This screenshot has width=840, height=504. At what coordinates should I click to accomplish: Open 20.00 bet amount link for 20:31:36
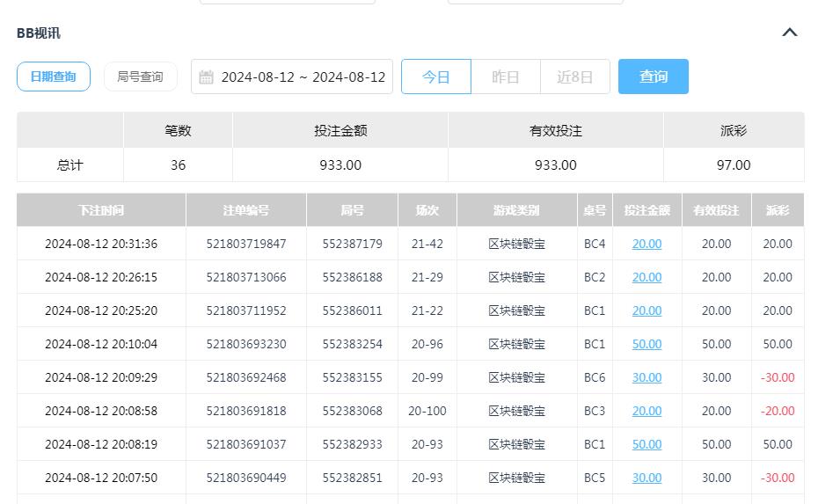646,244
